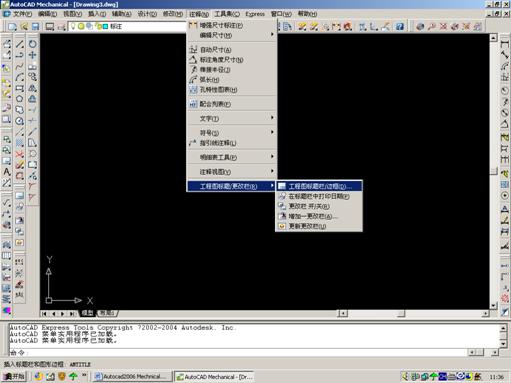Open the 工具集 menu
The width and height of the screenshot is (511, 383).
coord(227,14)
